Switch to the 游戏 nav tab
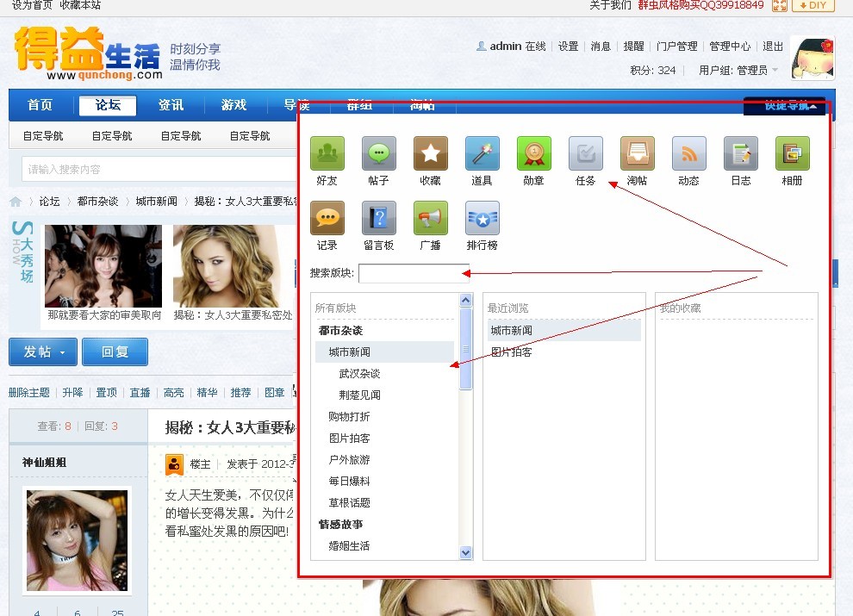The width and height of the screenshot is (853, 616). click(x=233, y=104)
